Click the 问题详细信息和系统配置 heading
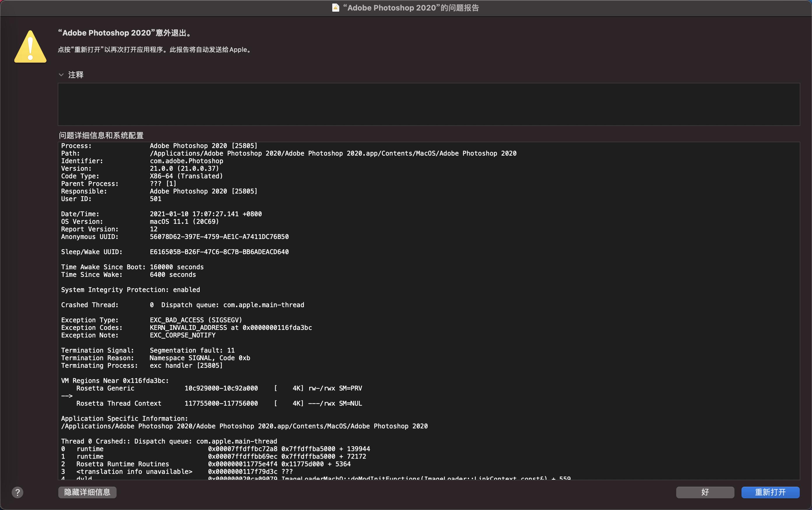 (x=101, y=135)
